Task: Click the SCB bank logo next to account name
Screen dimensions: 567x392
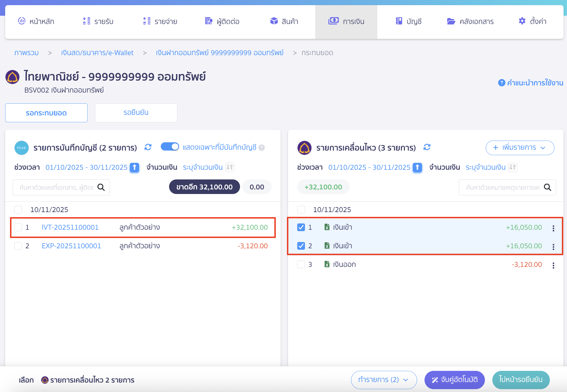Action: point(12,77)
